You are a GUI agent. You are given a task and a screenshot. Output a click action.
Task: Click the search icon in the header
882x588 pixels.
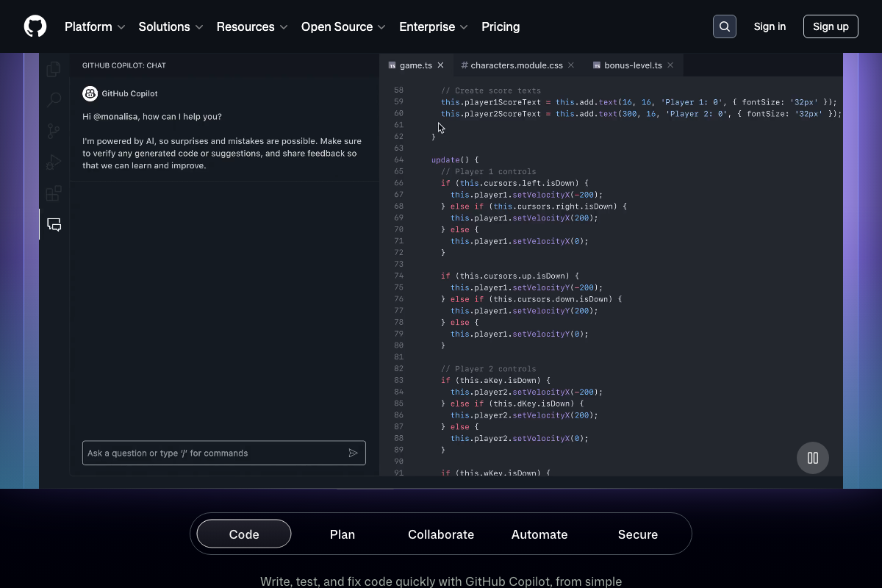(x=725, y=26)
